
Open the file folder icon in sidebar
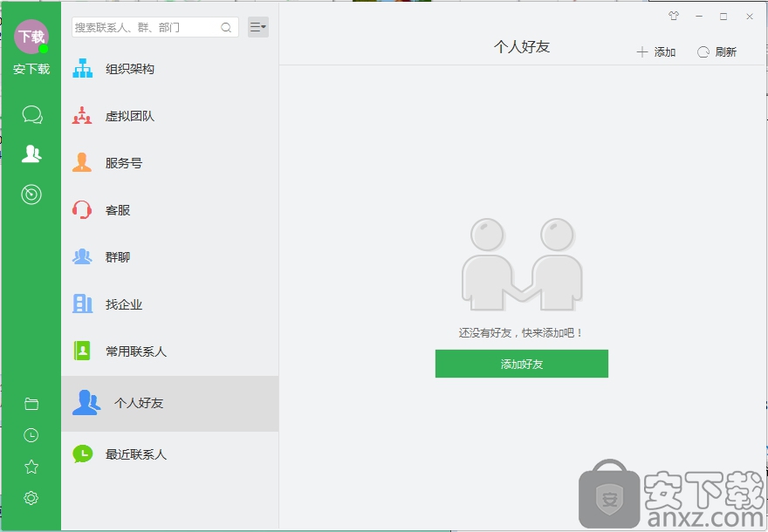click(x=31, y=404)
